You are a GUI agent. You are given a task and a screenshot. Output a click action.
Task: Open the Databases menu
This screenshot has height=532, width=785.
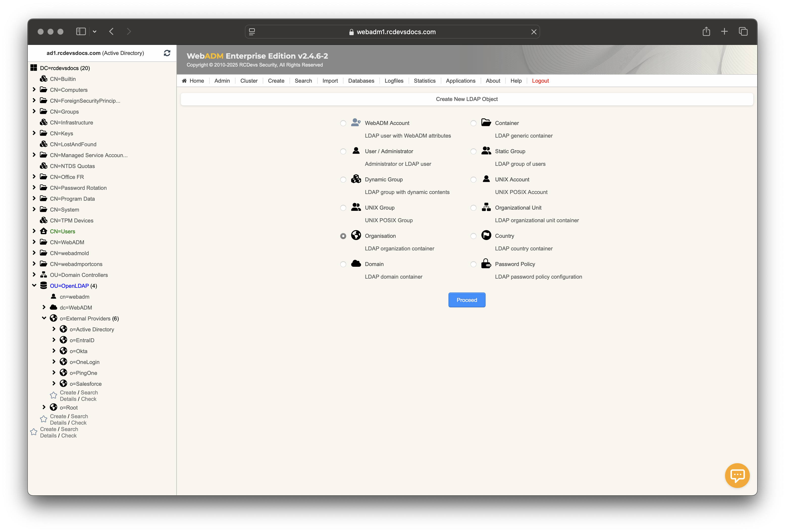pyautogui.click(x=361, y=81)
